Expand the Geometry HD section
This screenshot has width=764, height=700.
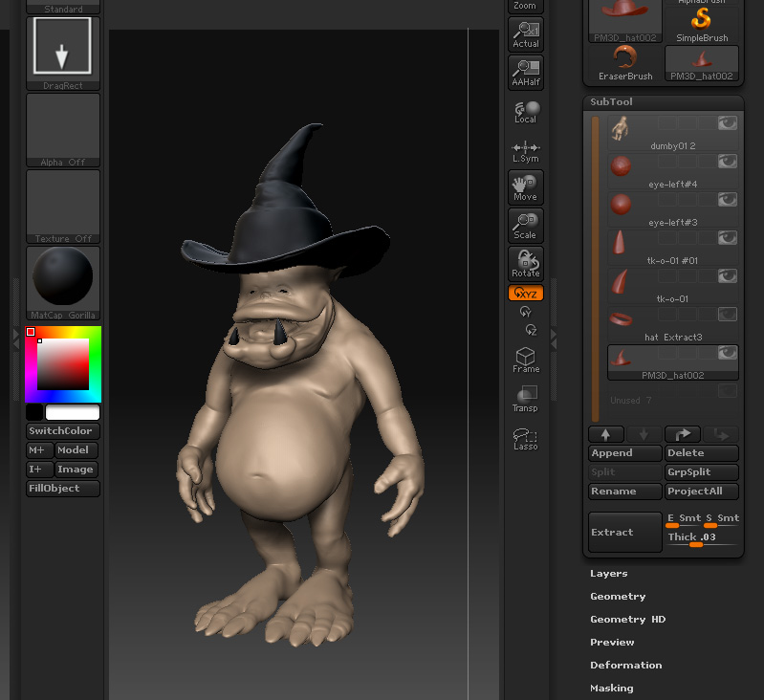point(627,619)
